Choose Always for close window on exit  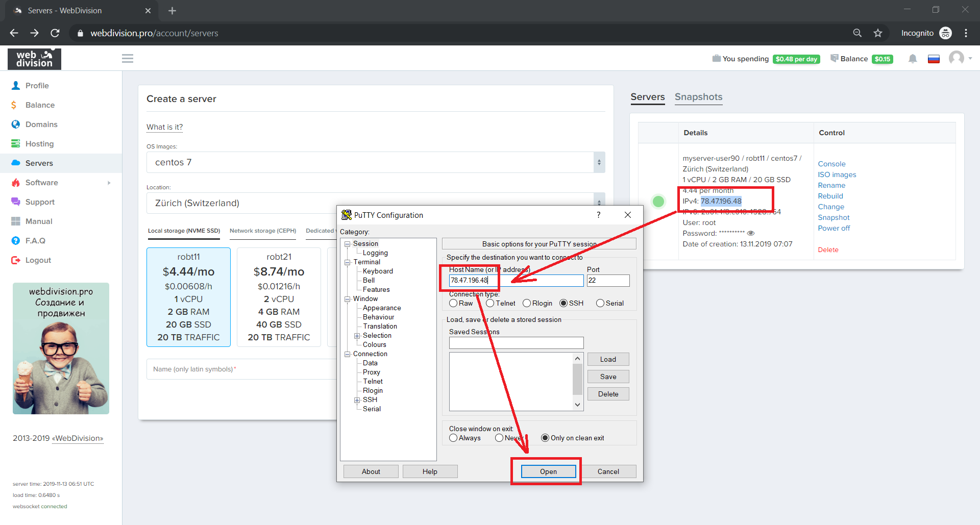[x=453, y=438]
